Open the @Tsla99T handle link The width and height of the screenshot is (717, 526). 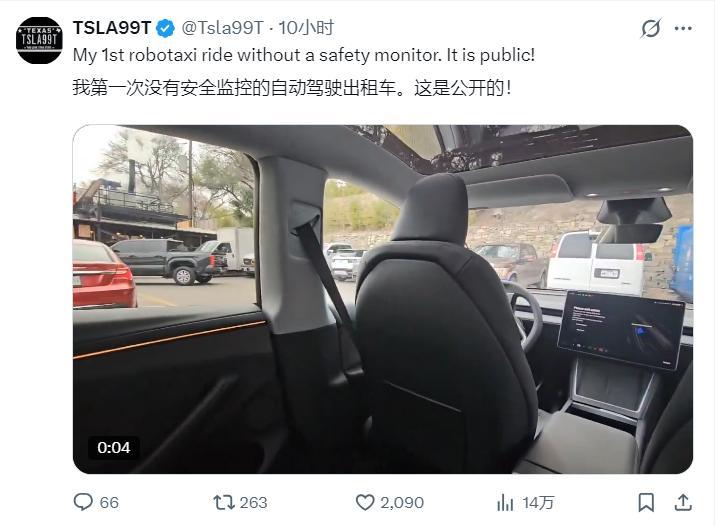coord(222,28)
